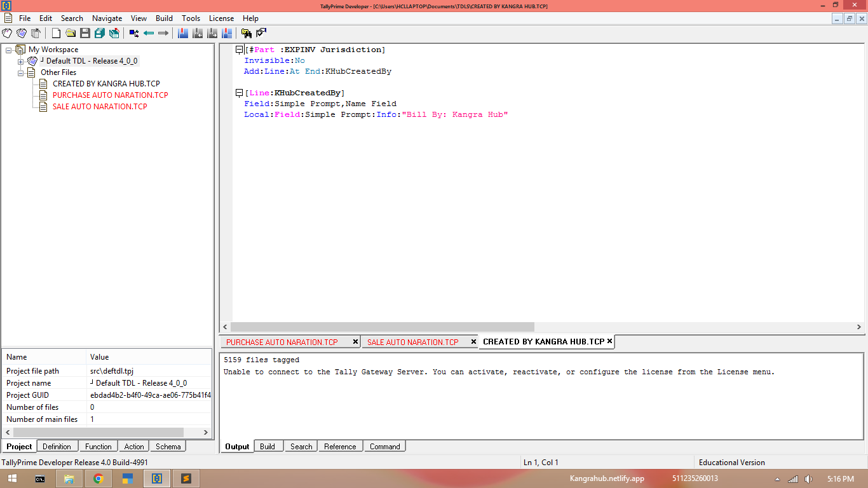Switch to Command tab in output panel
The image size is (868, 488).
pos(385,447)
